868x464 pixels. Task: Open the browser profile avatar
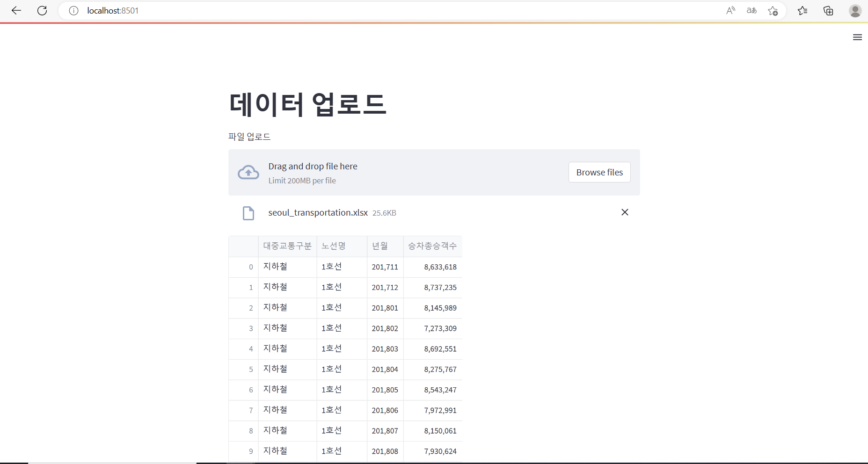click(855, 11)
